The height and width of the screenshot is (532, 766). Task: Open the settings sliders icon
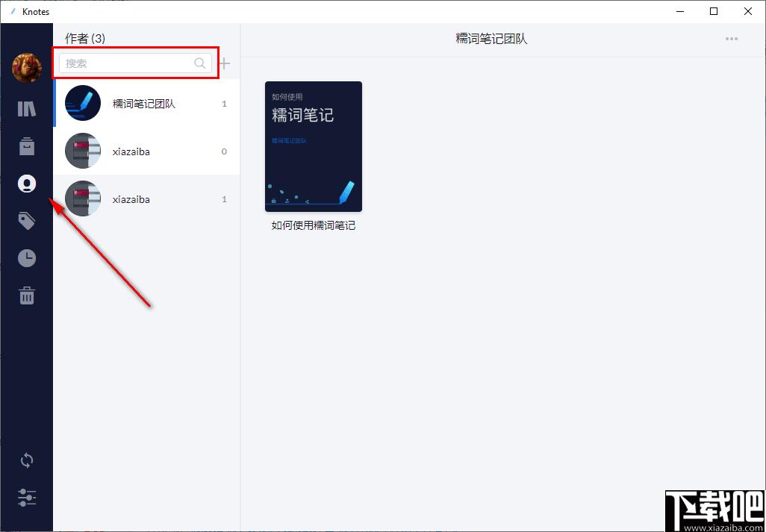[x=26, y=497]
